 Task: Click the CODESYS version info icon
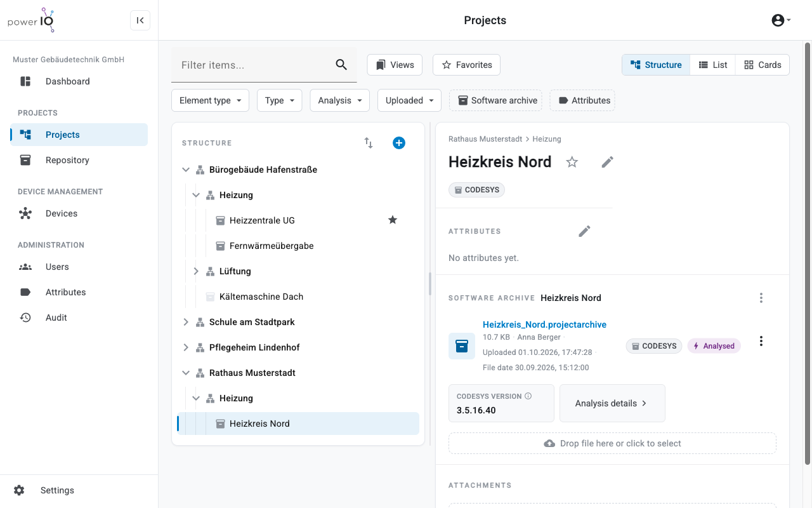click(x=528, y=396)
